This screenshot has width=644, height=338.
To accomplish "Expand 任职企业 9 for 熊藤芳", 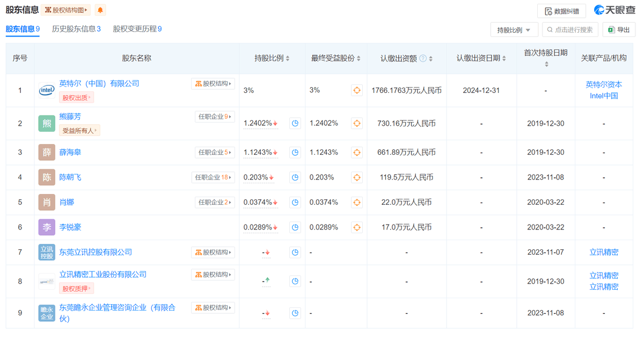I will 215,117.
